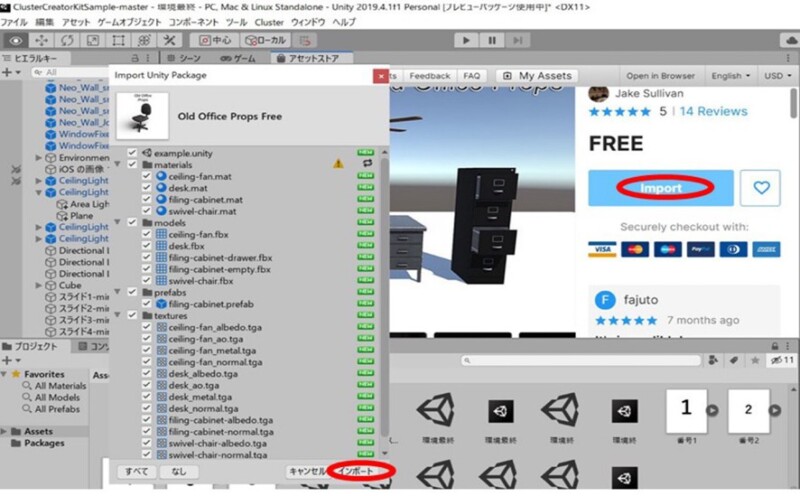
Task: Select the Hand view tool in toolbar
Action: coord(16,40)
